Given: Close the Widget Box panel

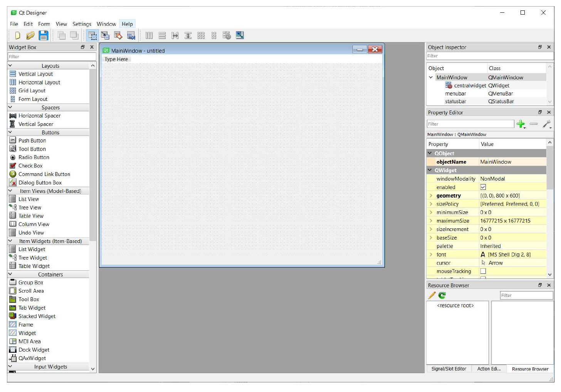Looking at the screenshot, I should (x=92, y=47).
